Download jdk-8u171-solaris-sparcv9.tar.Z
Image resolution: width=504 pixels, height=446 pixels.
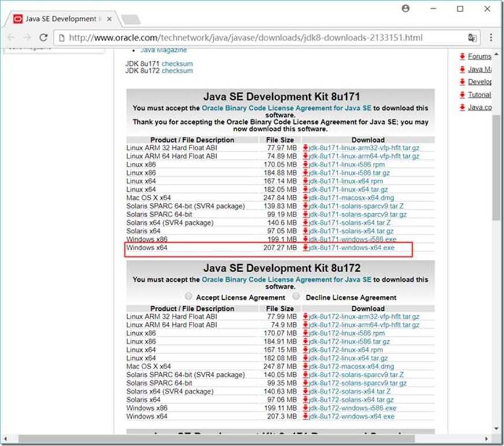pyautogui.click(x=356, y=206)
